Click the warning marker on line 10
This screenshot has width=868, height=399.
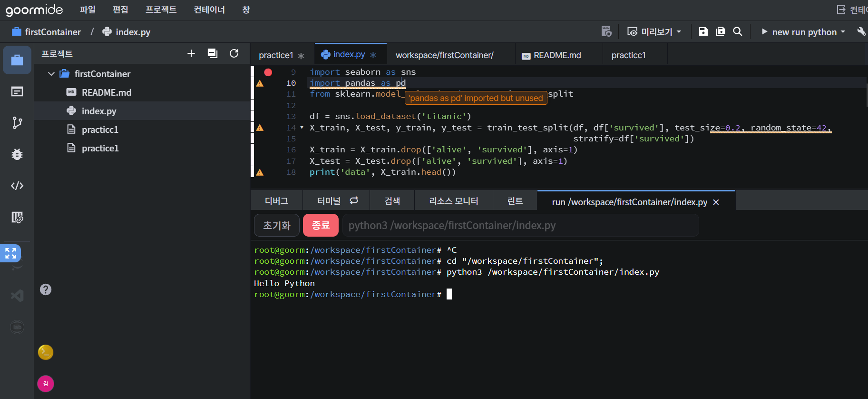pyautogui.click(x=260, y=83)
